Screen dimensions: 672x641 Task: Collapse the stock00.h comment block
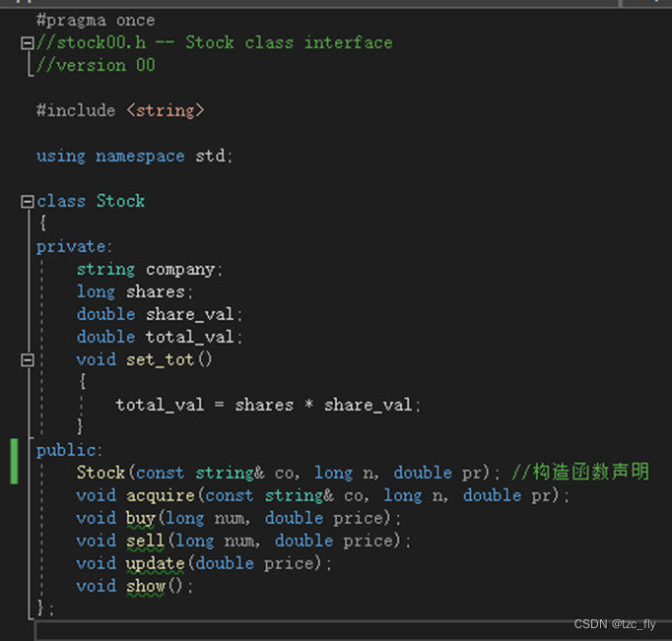(28, 43)
